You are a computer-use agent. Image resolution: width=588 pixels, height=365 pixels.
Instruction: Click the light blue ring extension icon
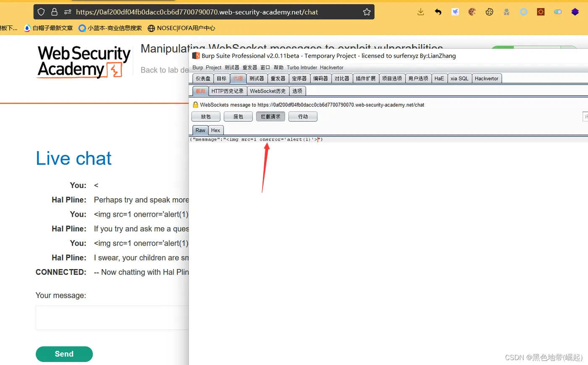[x=524, y=12]
